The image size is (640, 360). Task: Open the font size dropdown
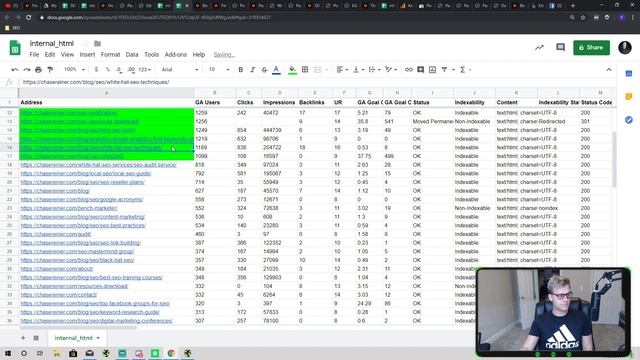click(219, 70)
